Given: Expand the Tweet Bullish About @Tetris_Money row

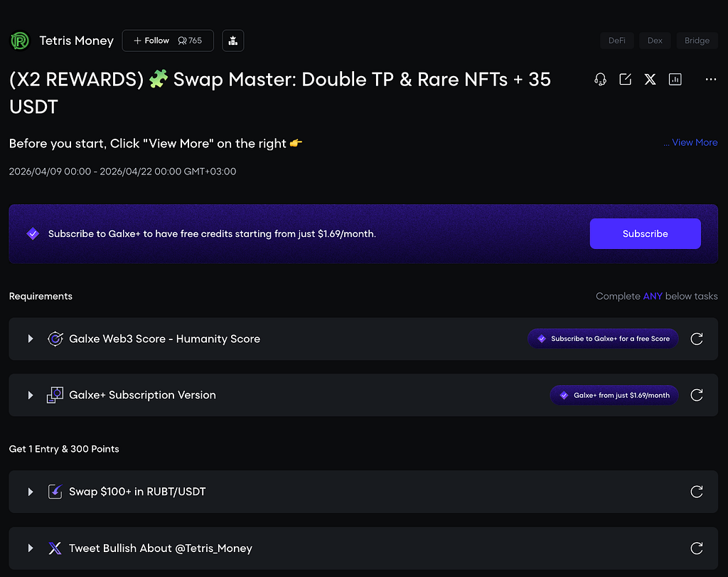Looking at the screenshot, I should click(31, 549).
